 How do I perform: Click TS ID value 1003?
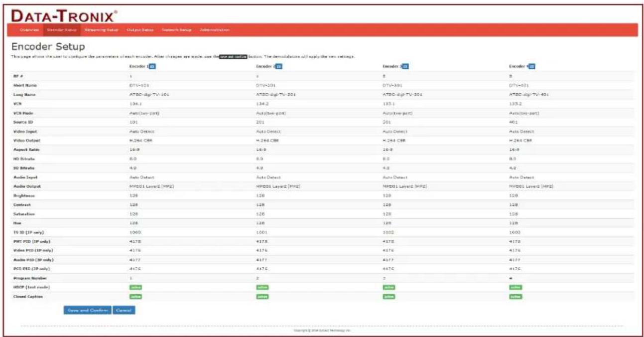click(x=514, y=233)
